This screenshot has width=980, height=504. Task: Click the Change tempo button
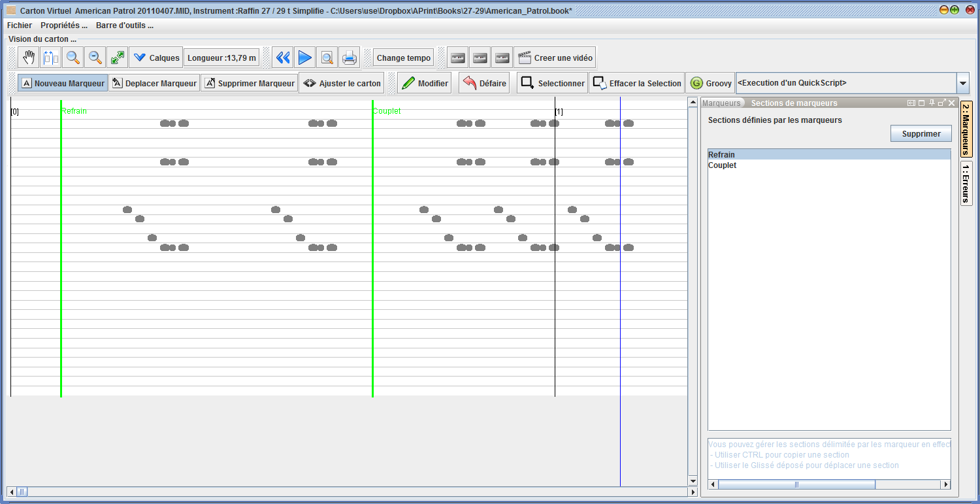click(403, 58)
